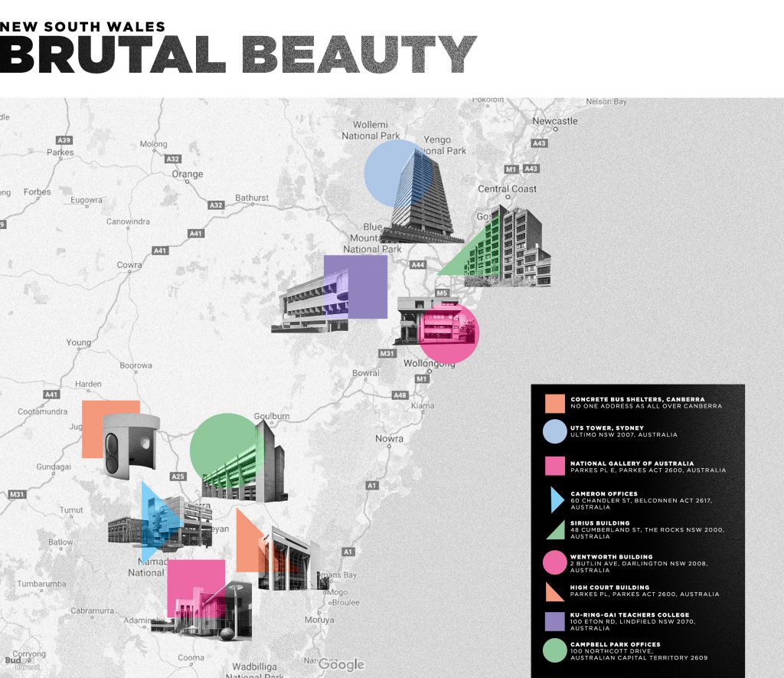This screenshot has height=678, width=784.
Task: Click the blue circle icon in the legend
Action: pyautogui.click(x=554, y=432)
